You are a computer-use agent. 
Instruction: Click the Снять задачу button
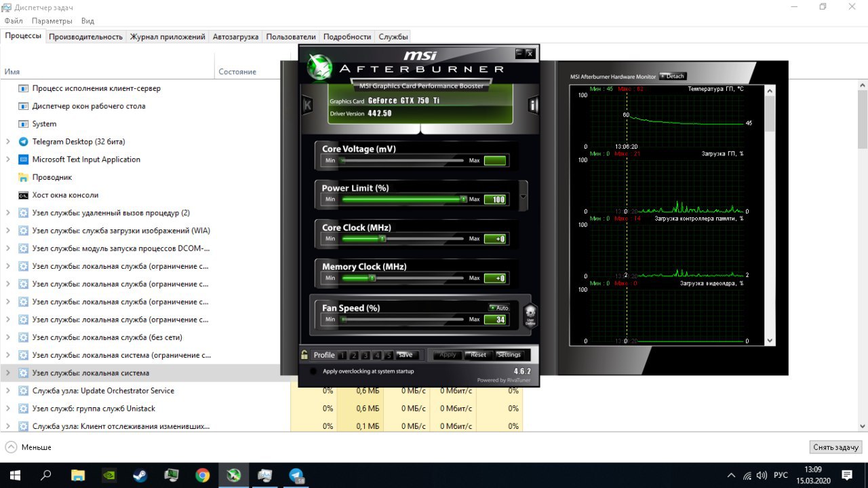(x=836, y=447)
